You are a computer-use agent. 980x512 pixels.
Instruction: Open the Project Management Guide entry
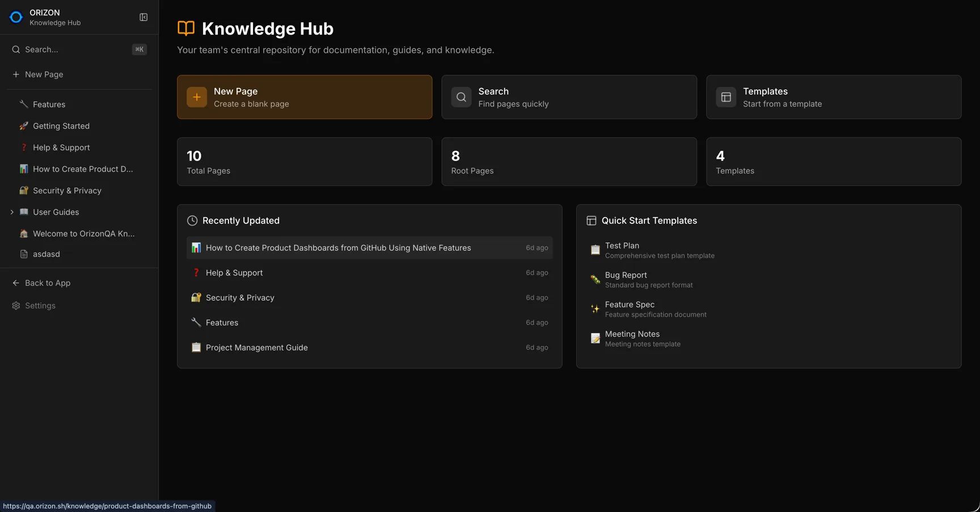point(257,347)
